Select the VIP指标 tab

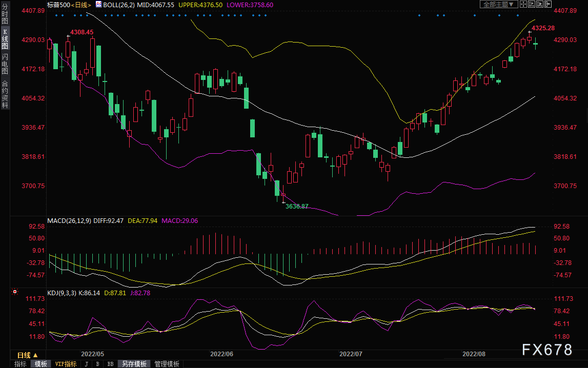[66, 364]
